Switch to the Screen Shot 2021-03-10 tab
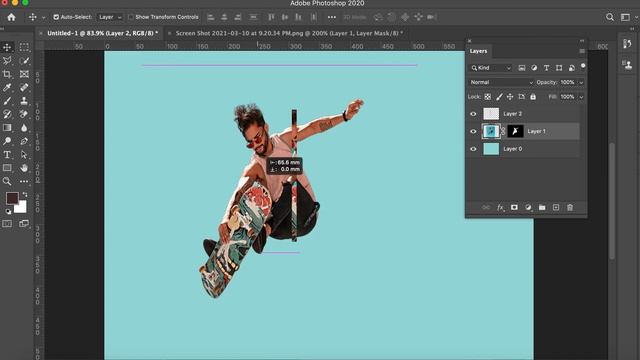Image resolution: width=640 pixels, height=360 pixels. (289, 33)
